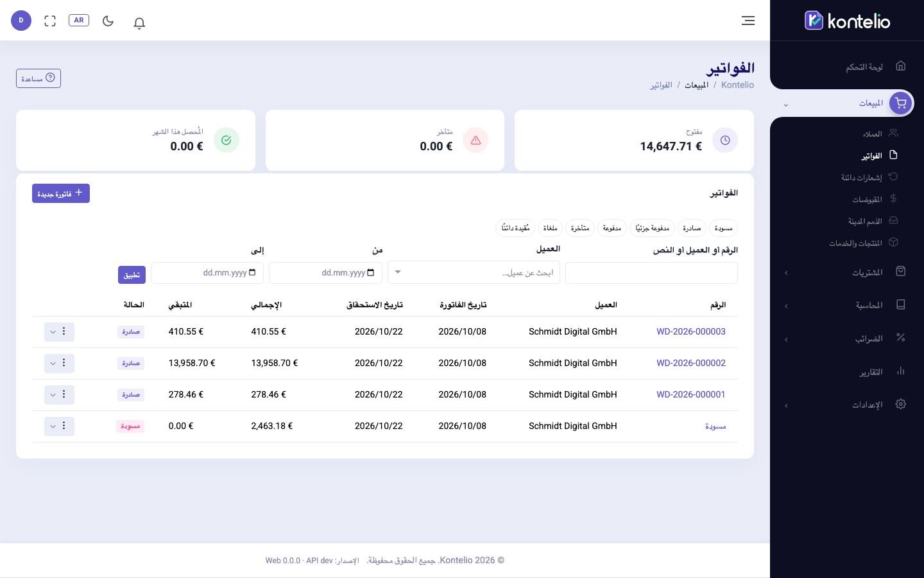Screen dimensions: 924x578
Task: Click the shopping cart icon for المبيعات
Action: point(900,103)
